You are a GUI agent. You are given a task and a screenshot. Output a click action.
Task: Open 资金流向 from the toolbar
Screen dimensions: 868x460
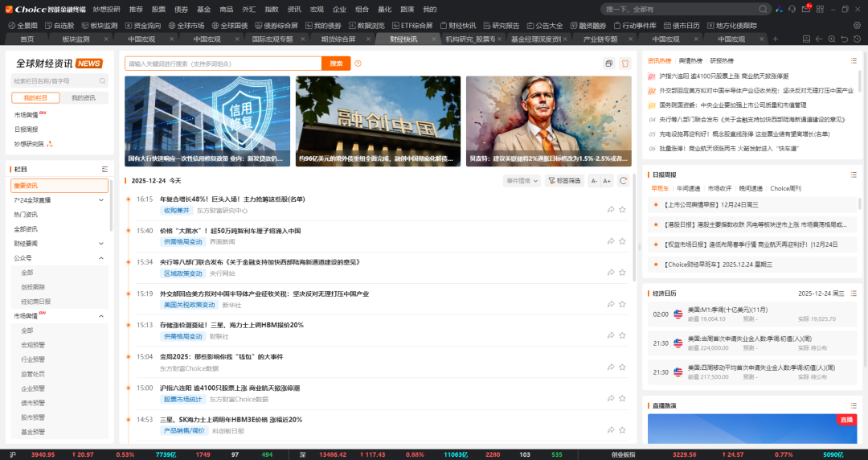(x=143, y=26)
